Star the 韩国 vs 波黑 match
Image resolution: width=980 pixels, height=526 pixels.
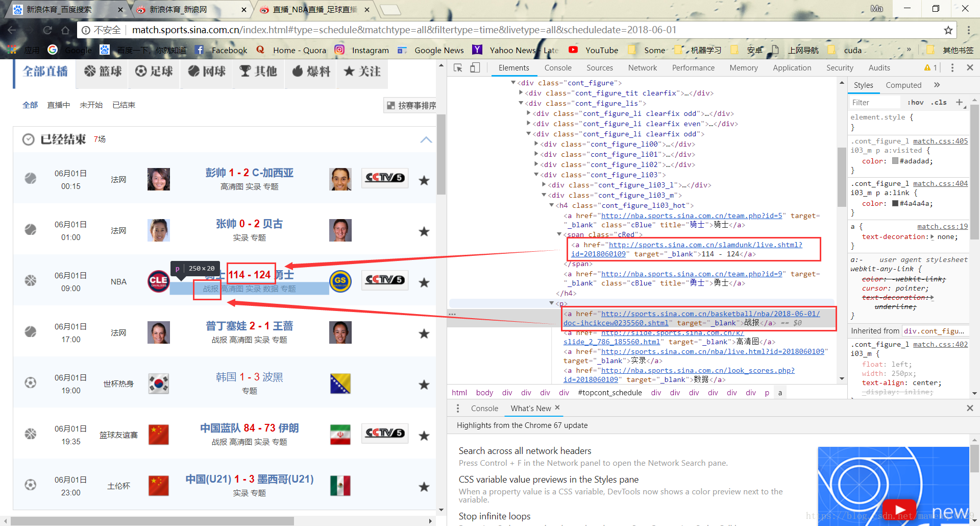point(424,385)
